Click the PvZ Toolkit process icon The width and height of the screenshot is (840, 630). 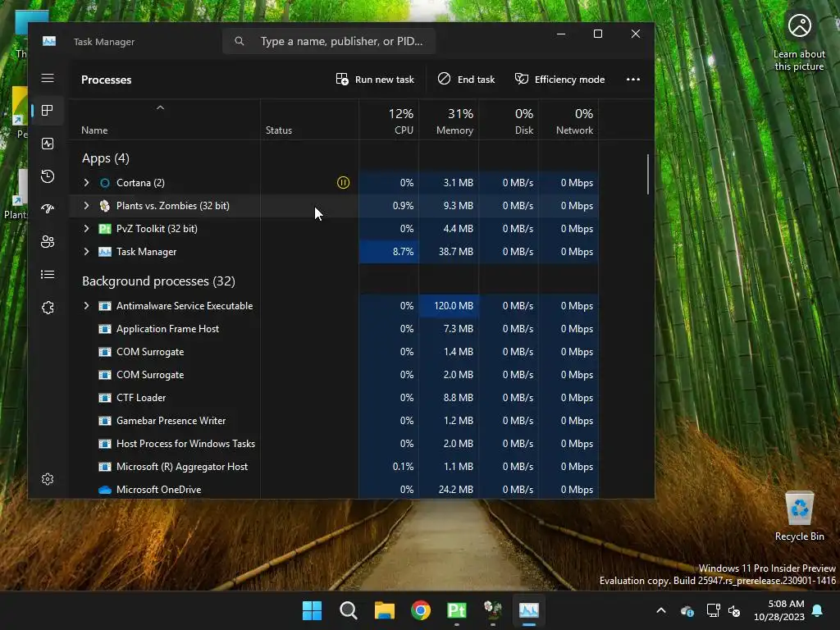105,229
